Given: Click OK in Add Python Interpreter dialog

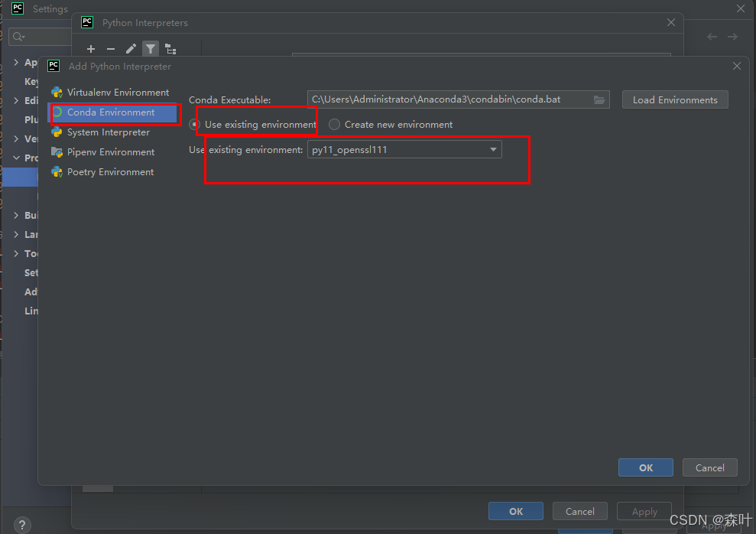Looking at the screenshot, I should (646, 467).
